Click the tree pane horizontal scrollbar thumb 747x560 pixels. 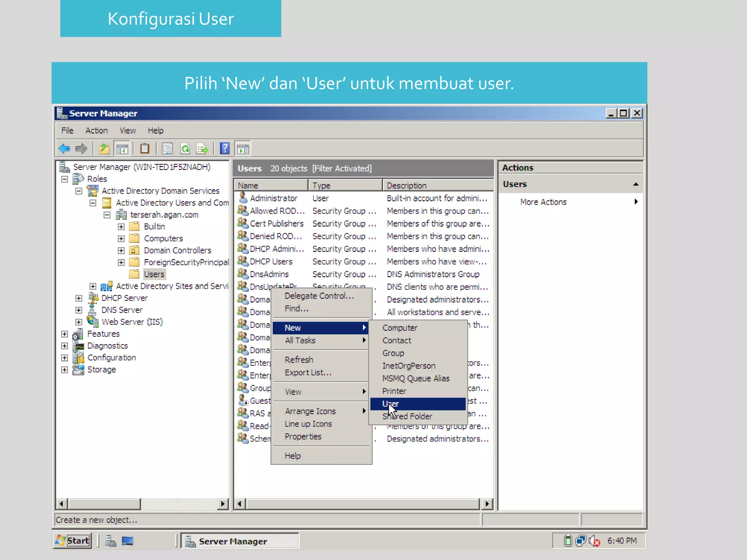click(x=104, y=504)
